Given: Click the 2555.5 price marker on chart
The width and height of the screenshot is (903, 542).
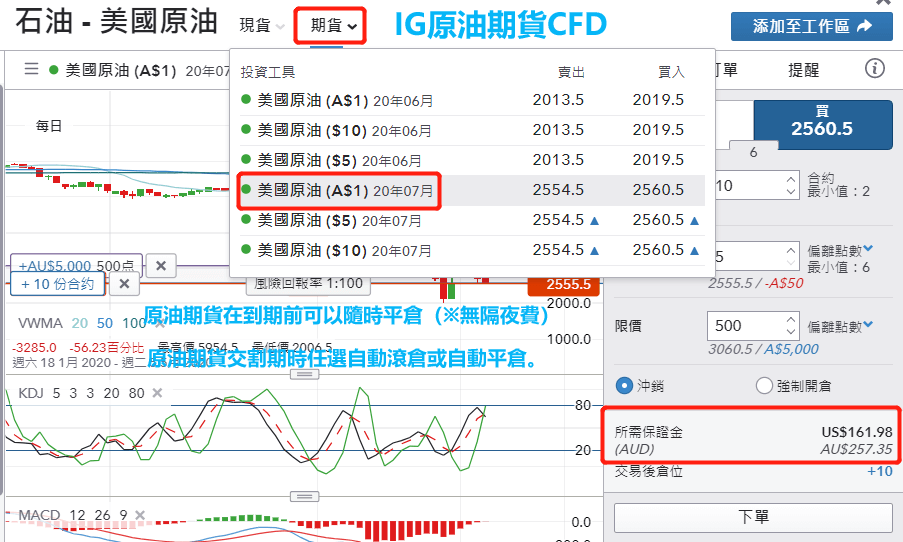Looking at the screenshot, I should [x=564, y=285].
